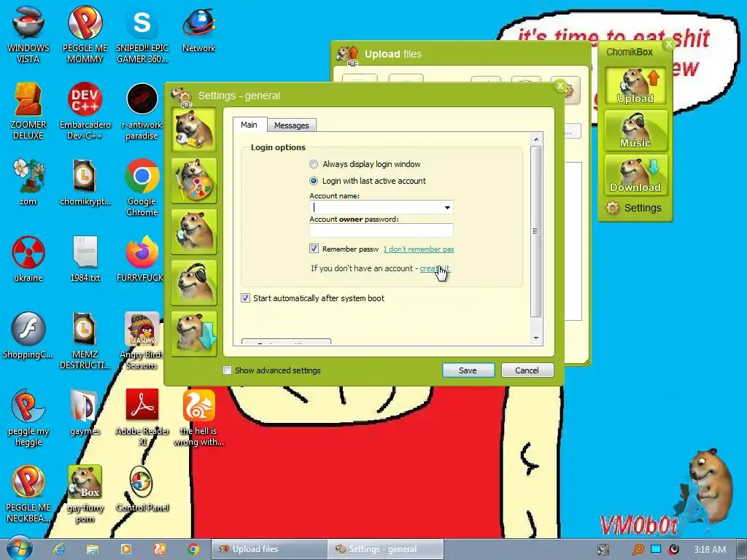
Task: Switch to the Messages tab
Action: 292,125
